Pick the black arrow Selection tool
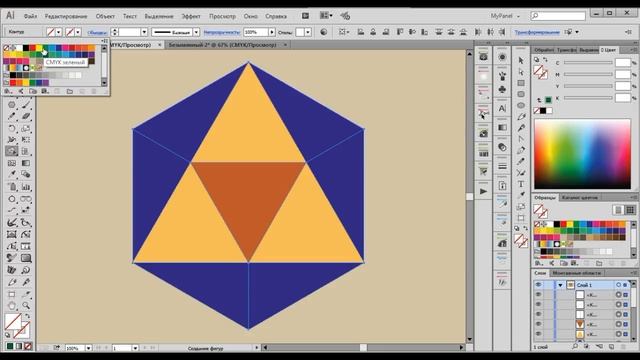The image size is (640, 360). [x=521, y=60]
